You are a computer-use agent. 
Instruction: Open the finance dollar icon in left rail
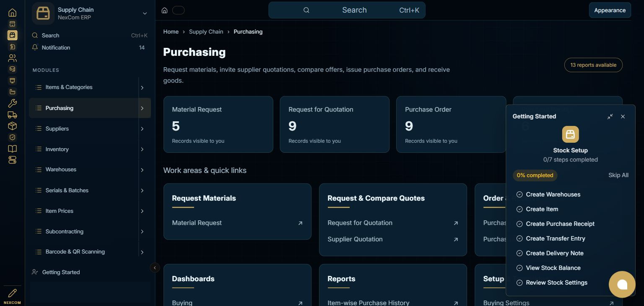point(12,47)
